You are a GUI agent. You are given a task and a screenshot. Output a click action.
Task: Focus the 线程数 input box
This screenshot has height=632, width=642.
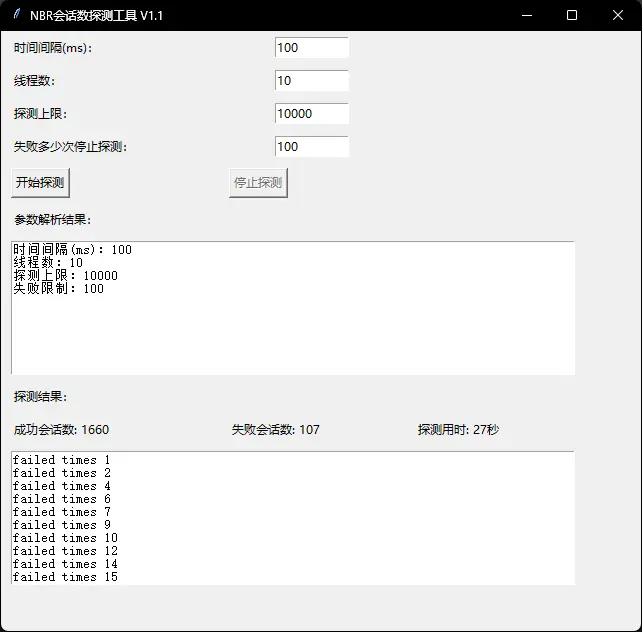click(x=311, y=81)
